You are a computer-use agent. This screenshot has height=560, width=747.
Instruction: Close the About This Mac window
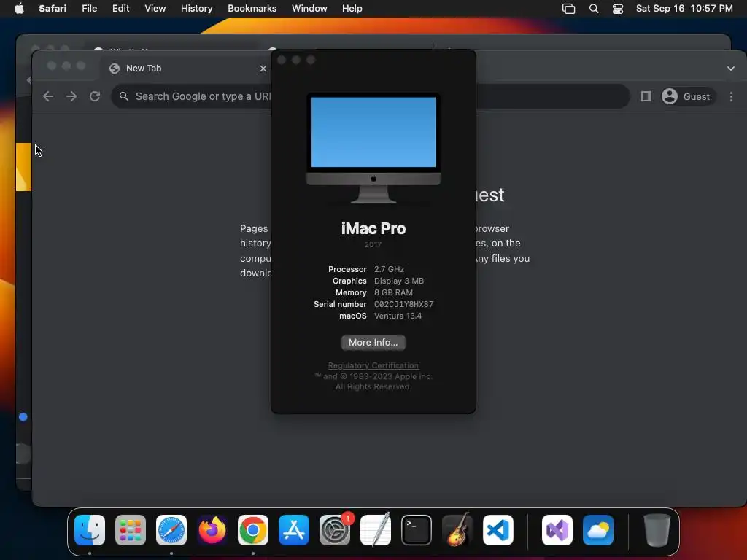point(281,60)
